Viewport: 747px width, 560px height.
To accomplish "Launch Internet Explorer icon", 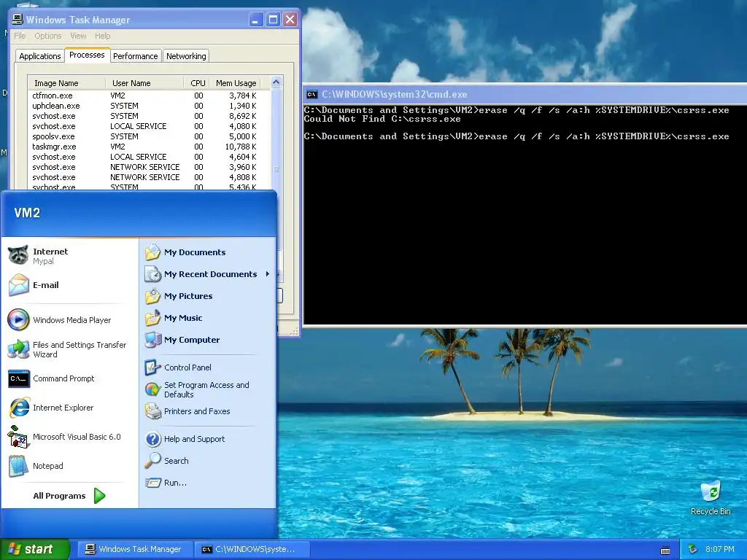I will (18, 408).
